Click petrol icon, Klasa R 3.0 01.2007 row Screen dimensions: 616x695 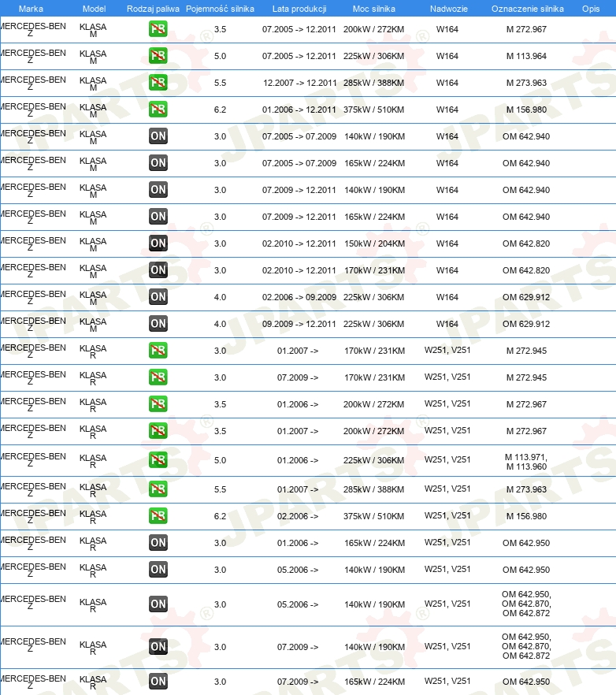click(x=158, y=350)
